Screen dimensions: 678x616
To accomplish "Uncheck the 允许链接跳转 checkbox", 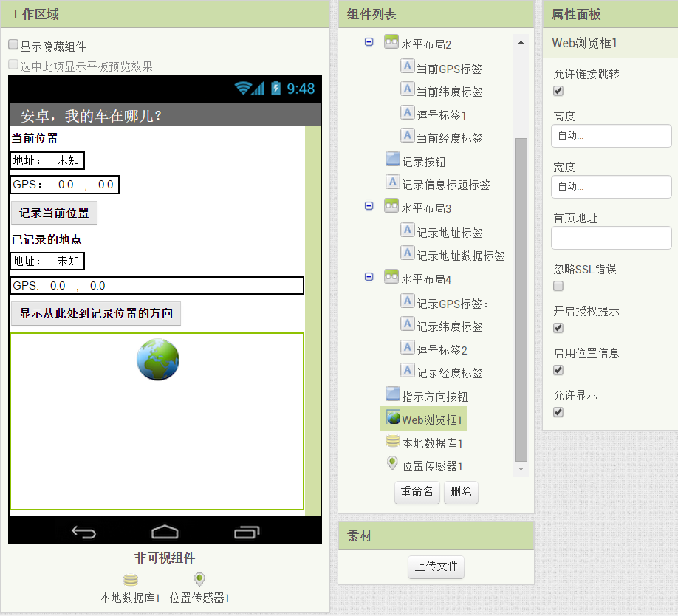I will coord(558,91).
